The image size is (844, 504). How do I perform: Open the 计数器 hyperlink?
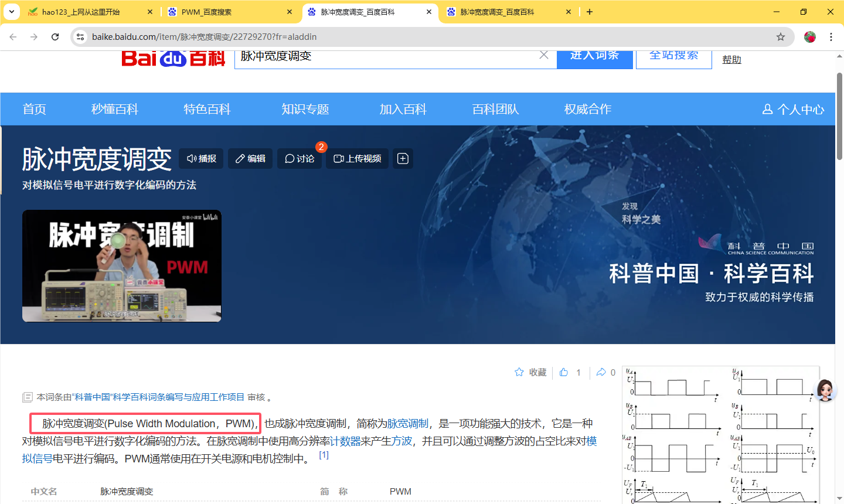point(345,441)
